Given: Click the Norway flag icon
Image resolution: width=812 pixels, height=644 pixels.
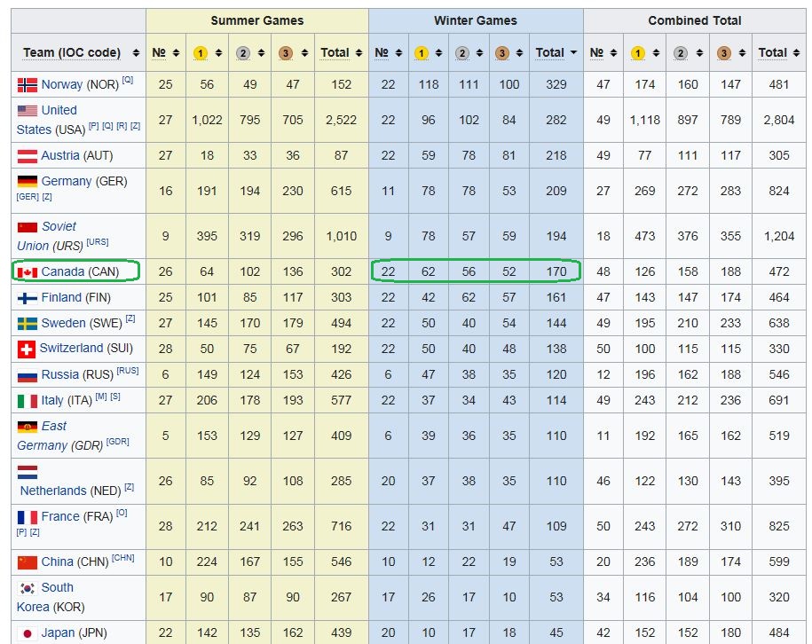Looking at the screenshot, I should pyautogui.click(x=28, y=85).
